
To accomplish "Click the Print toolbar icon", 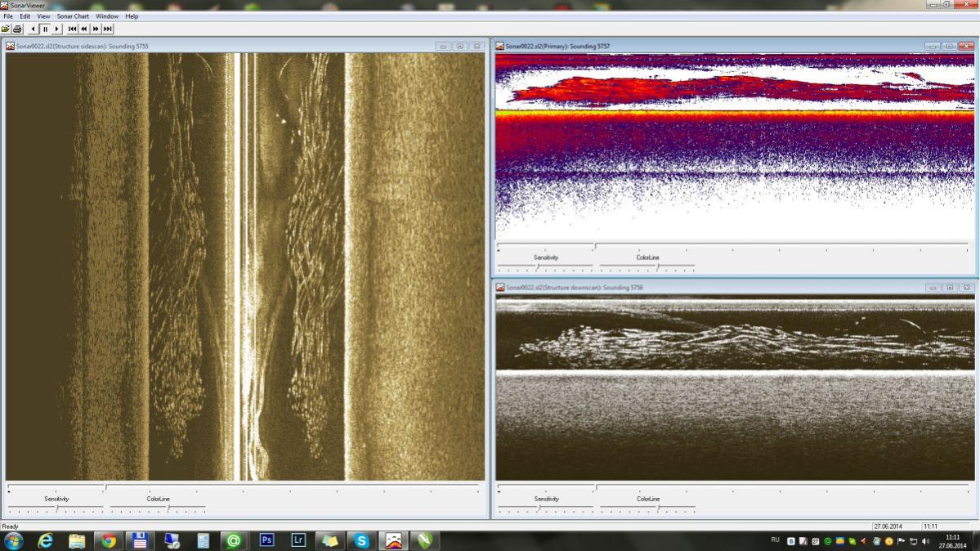I will pos(17,29).
